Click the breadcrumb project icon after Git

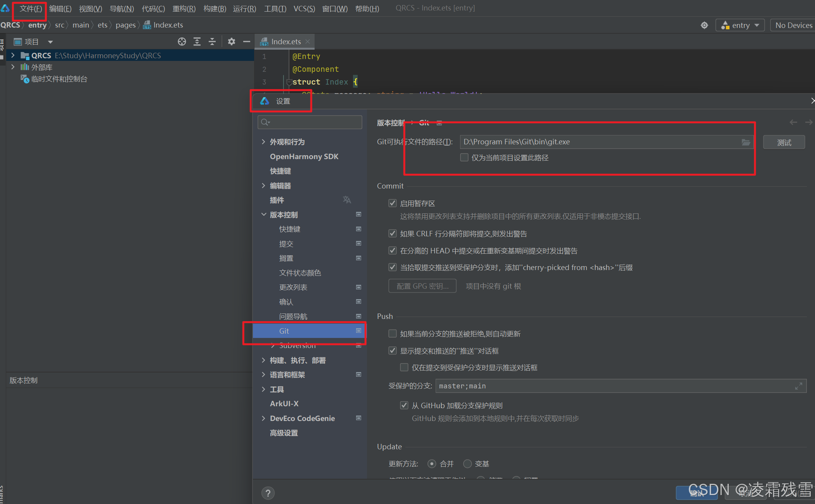[x=439, y=123]
